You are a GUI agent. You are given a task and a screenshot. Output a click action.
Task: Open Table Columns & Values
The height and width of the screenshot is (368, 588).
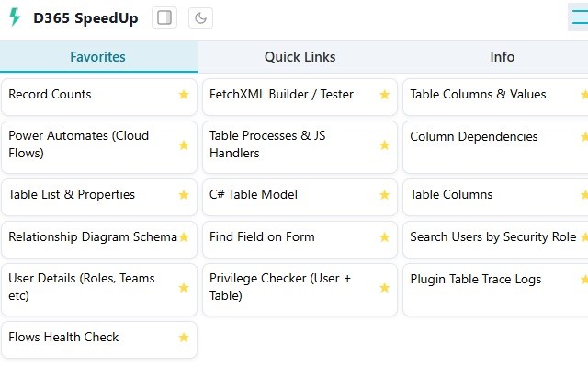[495, 97]
